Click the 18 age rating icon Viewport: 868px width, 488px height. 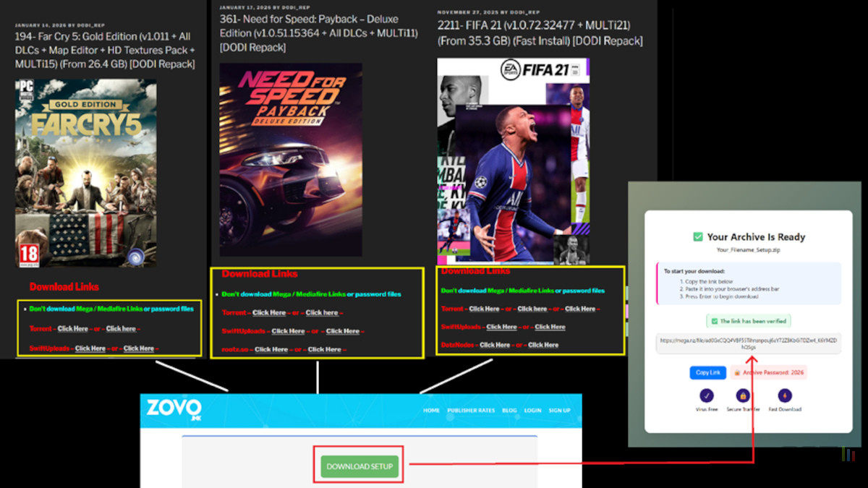click(29, 253)
